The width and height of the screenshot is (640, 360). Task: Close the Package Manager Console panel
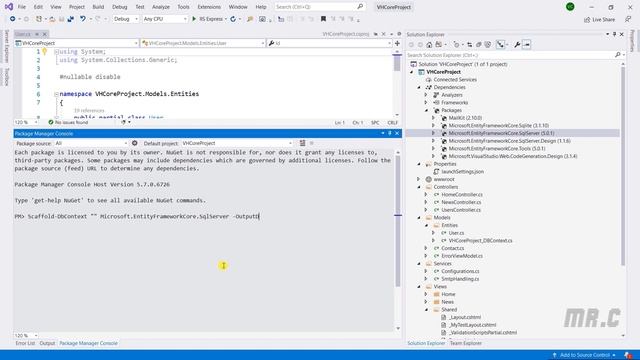pyautogui.click(x=397, y=133)
